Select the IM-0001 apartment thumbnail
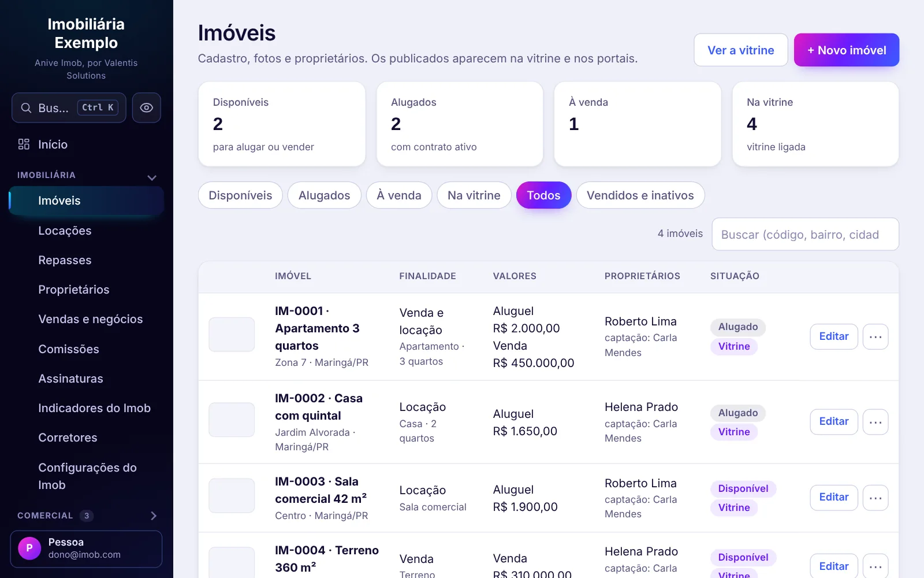Image resolution: width=924 pixels, height=578 pixels. click(232, 334)
